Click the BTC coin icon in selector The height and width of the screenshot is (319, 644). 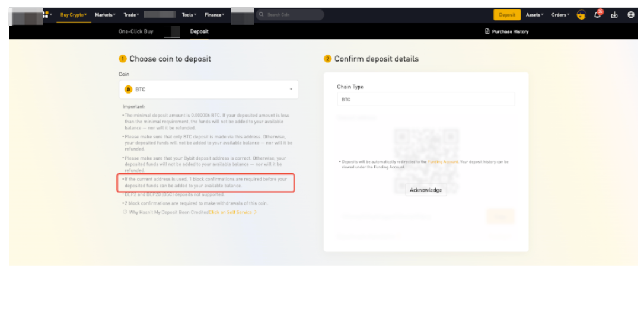click(x=128, y=90)
